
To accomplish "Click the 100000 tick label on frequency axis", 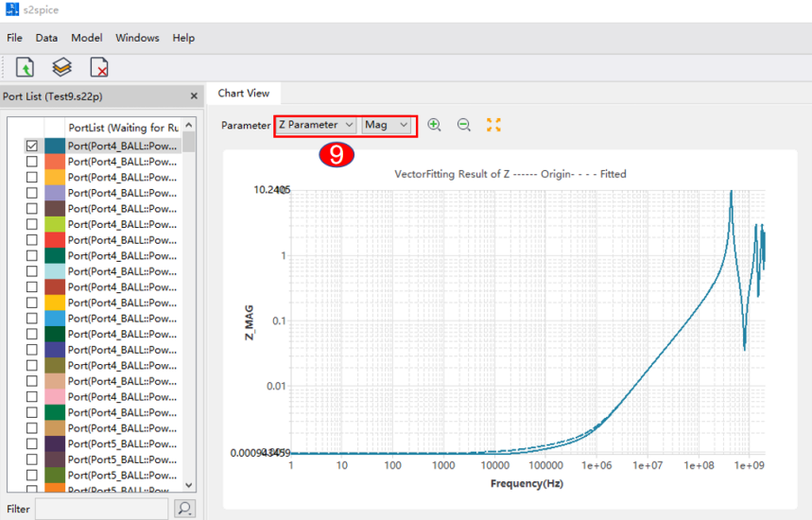I will click(x=545, y=465).
